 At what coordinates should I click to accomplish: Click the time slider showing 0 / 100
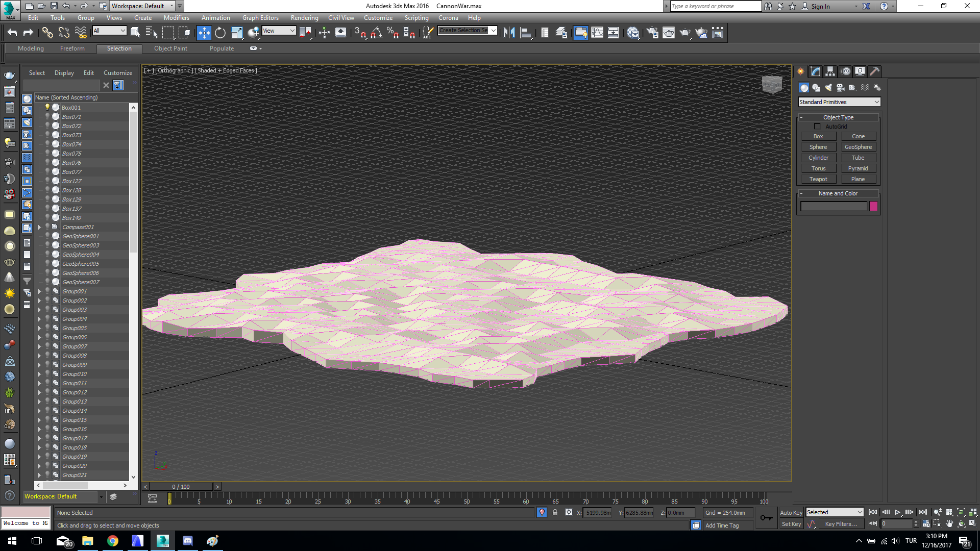coord(181,487)
